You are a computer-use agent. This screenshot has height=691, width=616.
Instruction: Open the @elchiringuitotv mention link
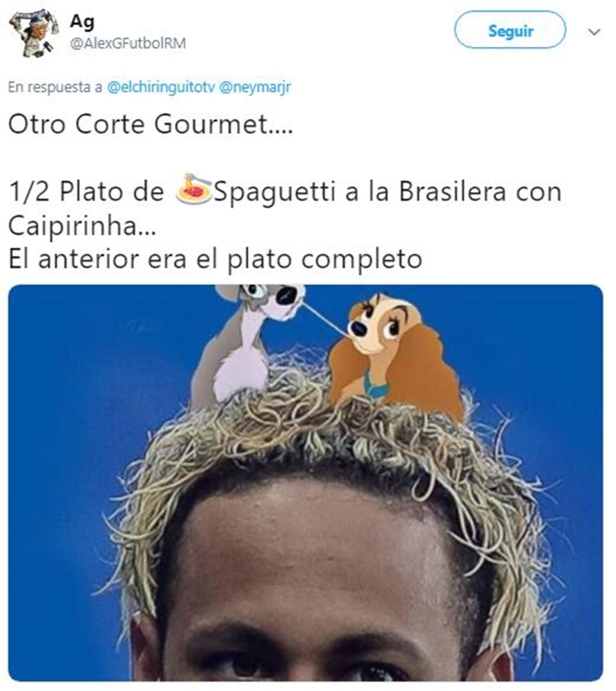pyautogui.click(x=161, y=87)
